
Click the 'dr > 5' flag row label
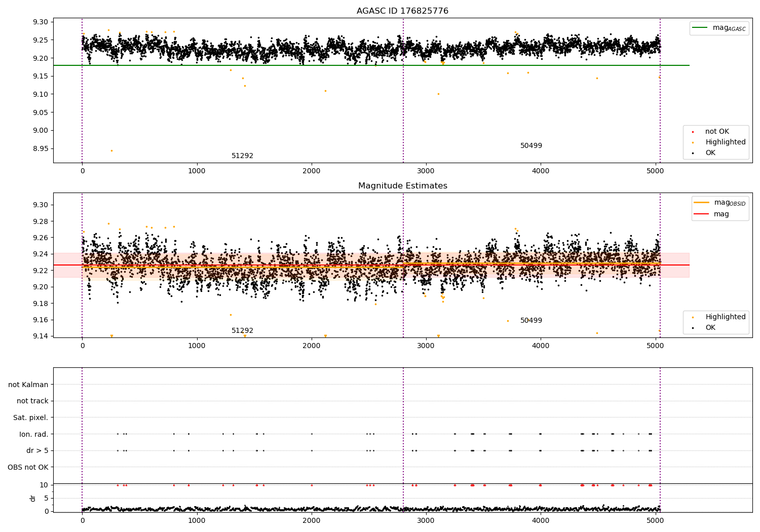[x=37, y=451]
